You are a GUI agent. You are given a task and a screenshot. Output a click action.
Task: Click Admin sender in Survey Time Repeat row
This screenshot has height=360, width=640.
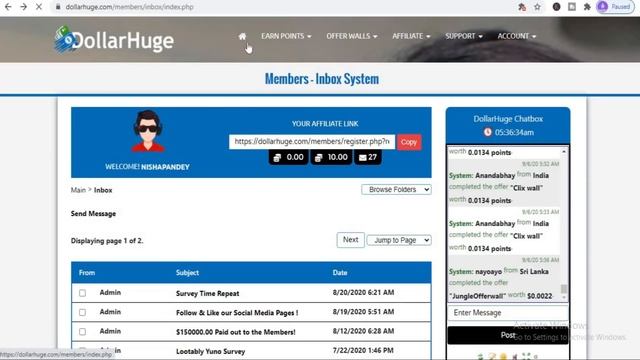tap(110, 293)
